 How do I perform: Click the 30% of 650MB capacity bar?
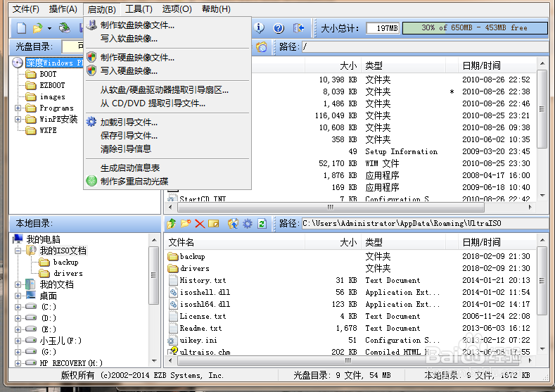[475, 28]
